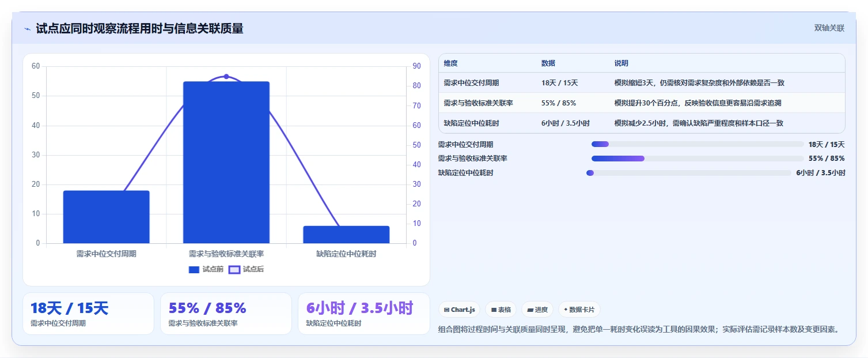Select the 表格 tag chip
The height and width of the screenshot is (358, 868).
(501, 310)
